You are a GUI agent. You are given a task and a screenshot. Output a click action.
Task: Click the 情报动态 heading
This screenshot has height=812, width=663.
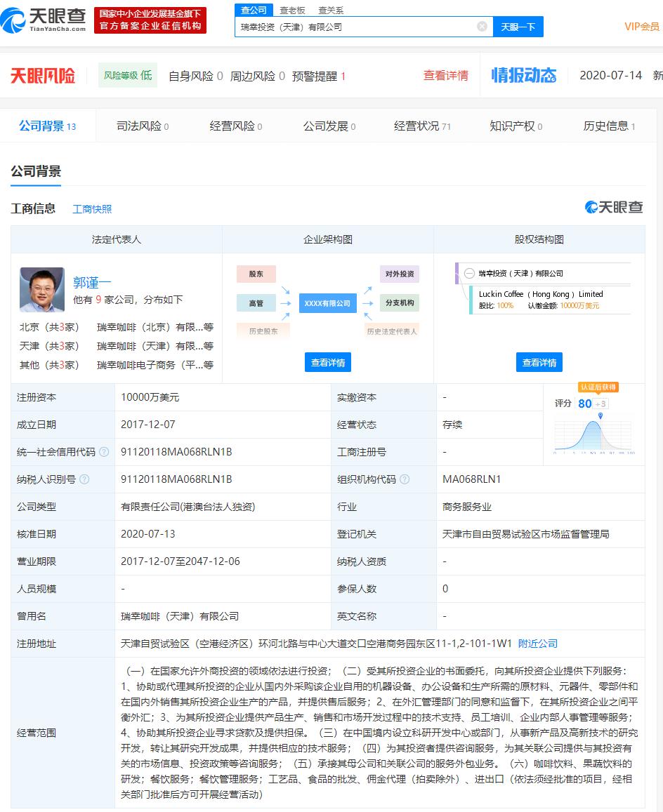524,75
